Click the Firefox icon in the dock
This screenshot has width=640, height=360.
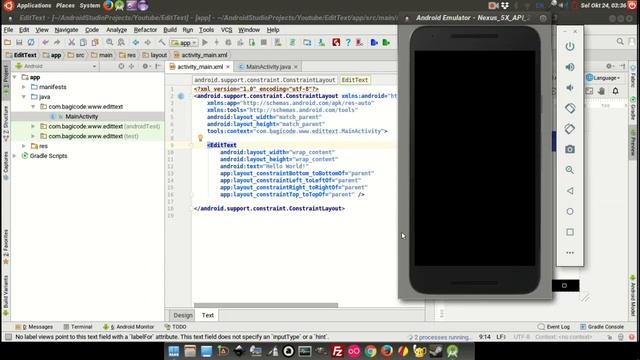tap(387, 351)
